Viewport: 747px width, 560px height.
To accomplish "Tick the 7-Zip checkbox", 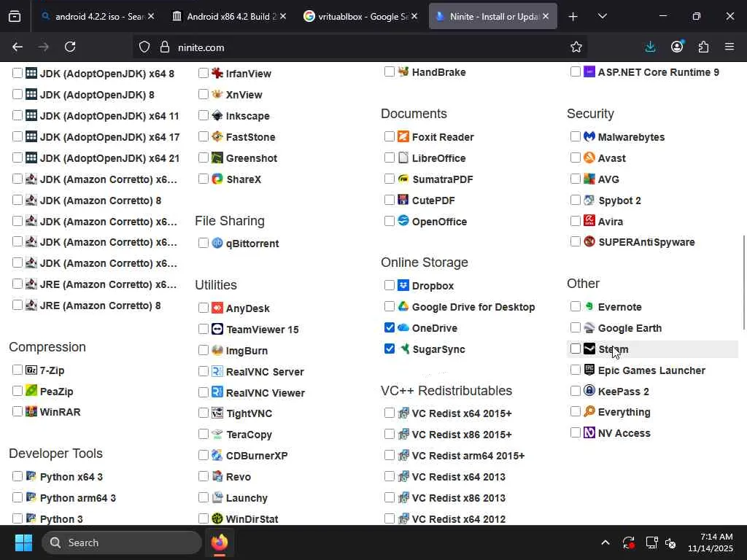I will coord(18,370).
